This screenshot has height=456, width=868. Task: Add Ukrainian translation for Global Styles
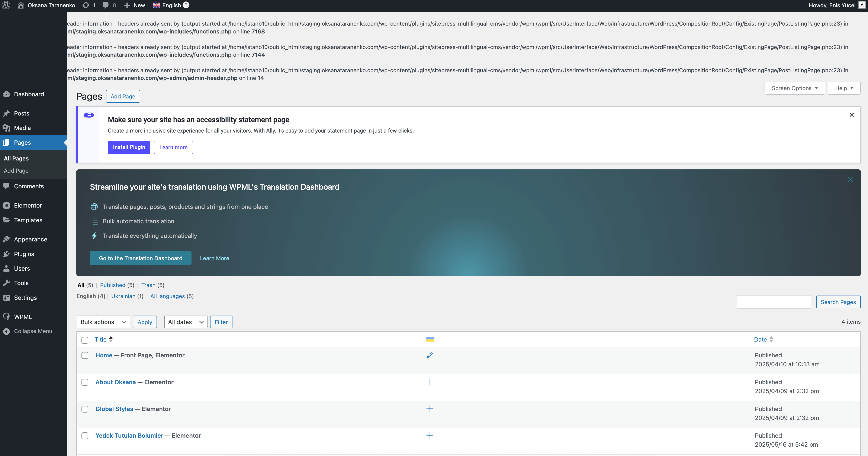430,409
